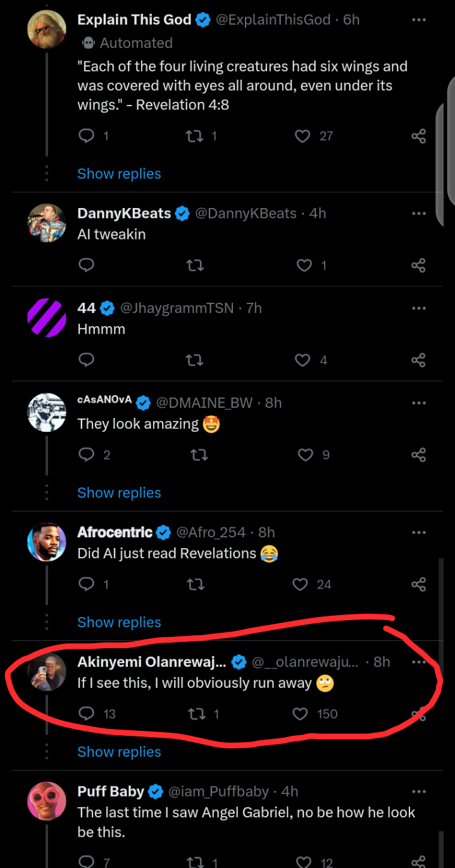Reply to Akinyemi's 'run away' tweet
455x868 pixels.
point(87,714)
